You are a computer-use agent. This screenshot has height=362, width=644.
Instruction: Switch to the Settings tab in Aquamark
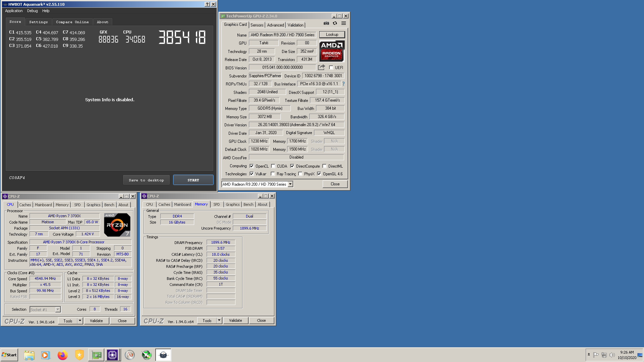39,22
